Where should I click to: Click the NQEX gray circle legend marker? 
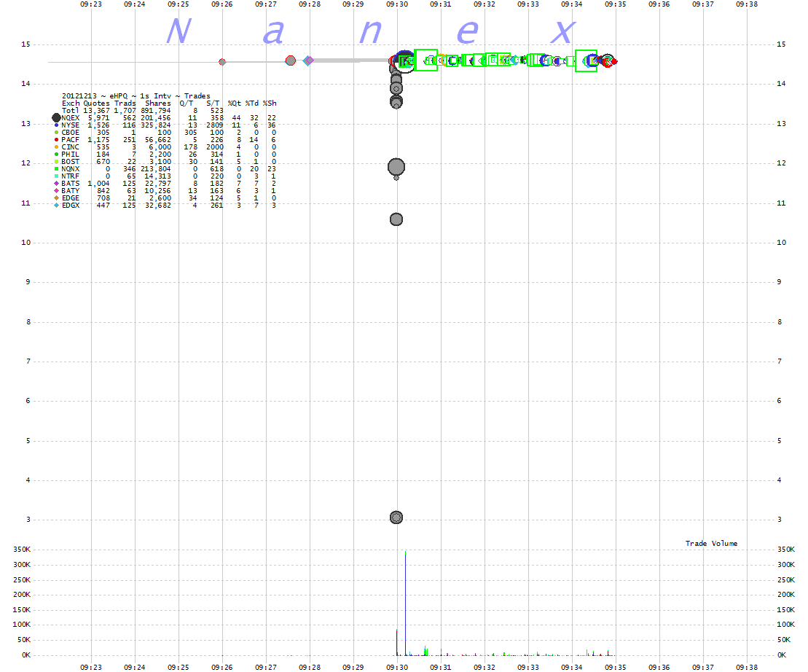click(x=57, y=118)
